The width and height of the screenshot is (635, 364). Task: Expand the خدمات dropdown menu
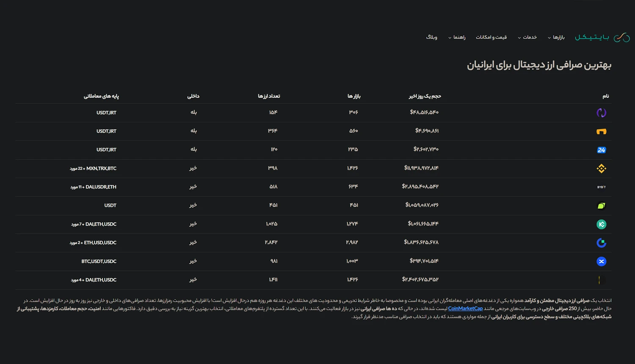click(527, 37)
